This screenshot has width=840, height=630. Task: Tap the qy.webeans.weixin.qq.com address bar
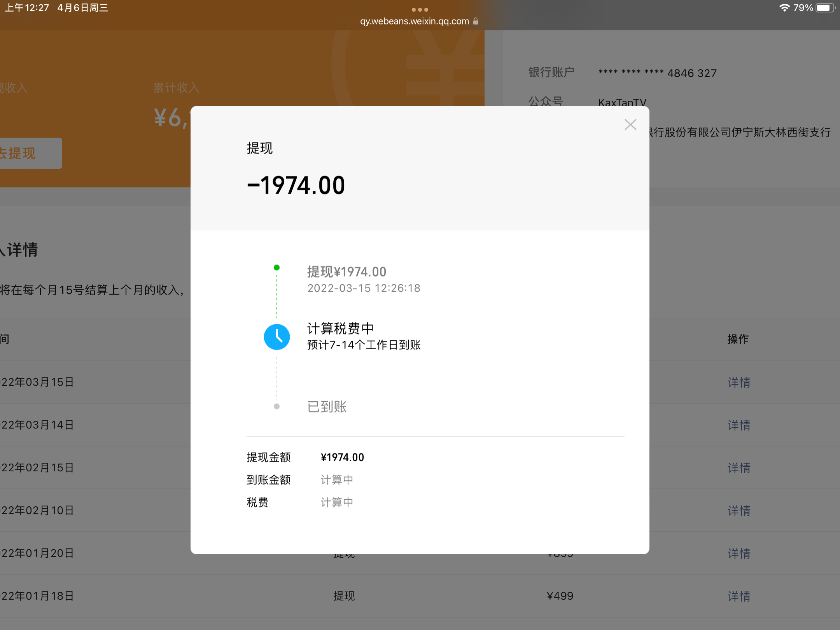415,21
